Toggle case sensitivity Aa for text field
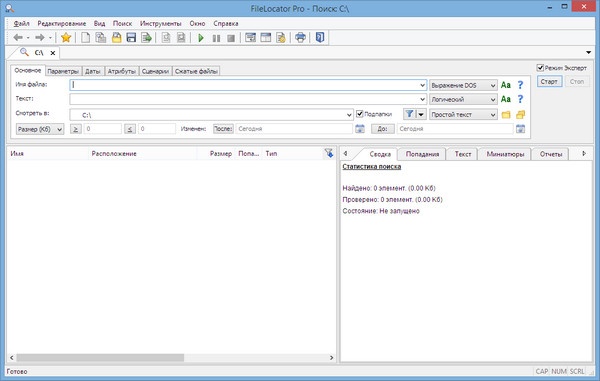The width and height of the screenshot is (600, 381). coord(506,99)
